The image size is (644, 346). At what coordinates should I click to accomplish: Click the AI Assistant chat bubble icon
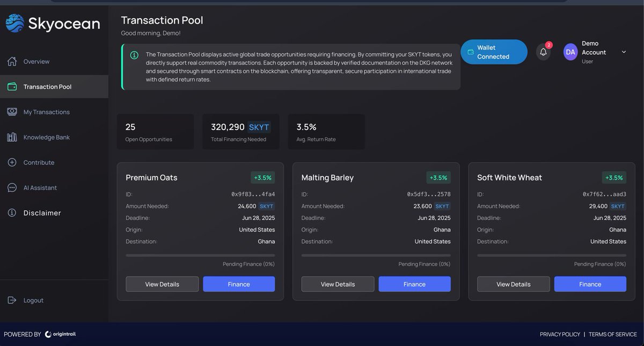click(x=12, y=188)
